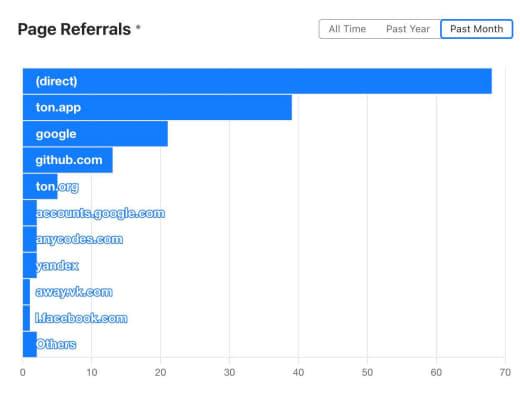
Task: Select the Past Month range option
Action: (476, 29)
